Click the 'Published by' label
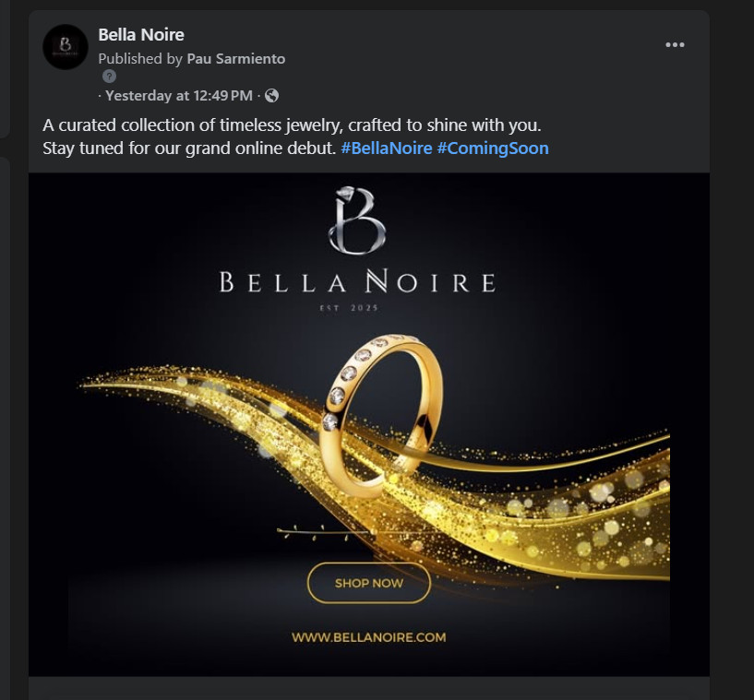 click(x=140, y=59)
